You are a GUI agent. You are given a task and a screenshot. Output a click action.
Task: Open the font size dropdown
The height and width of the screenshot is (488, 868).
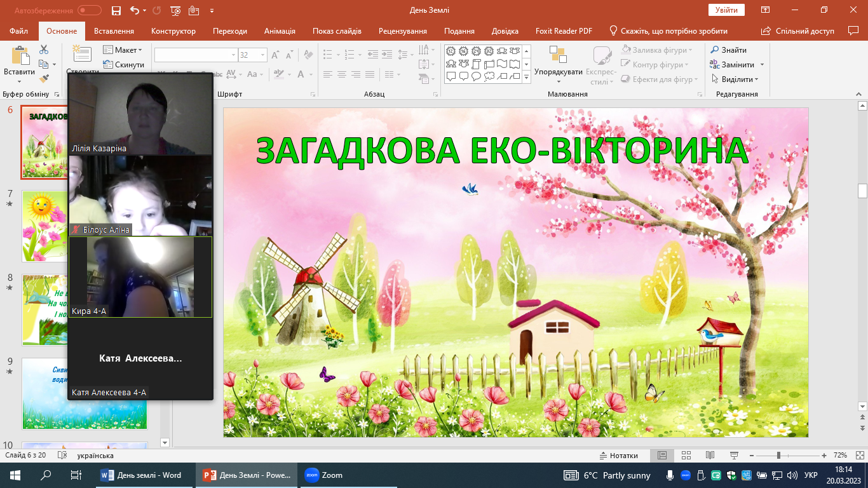pyautogui.click(x=262, y=55)
